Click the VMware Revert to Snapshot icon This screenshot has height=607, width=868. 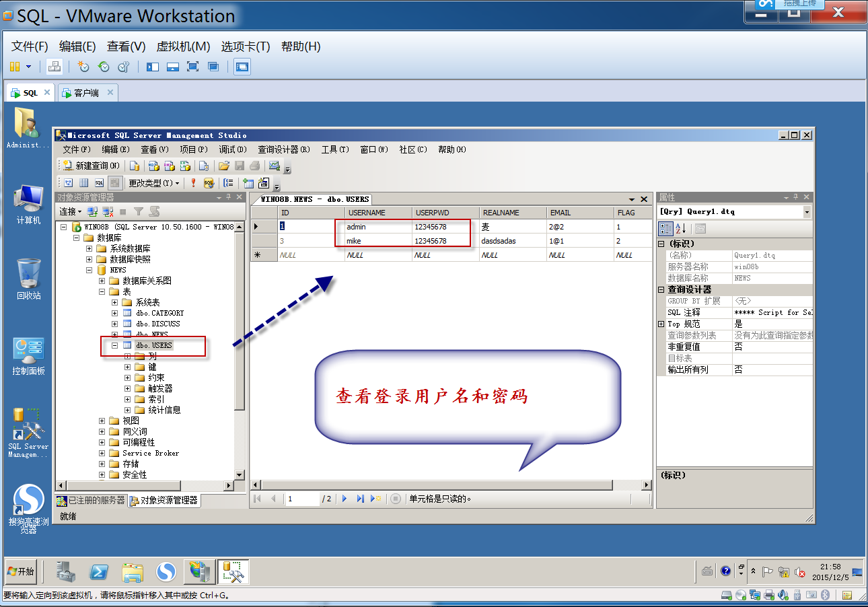tap(103, 67)
